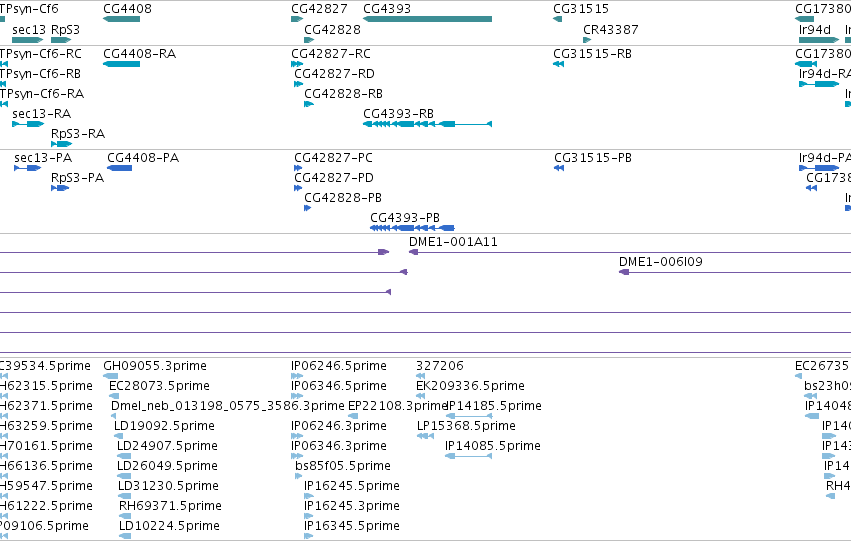The width and height of the screenshot is (851, 541).
Task: Click the sec13-RA transcript label
Action: click(x=41, y=114)
